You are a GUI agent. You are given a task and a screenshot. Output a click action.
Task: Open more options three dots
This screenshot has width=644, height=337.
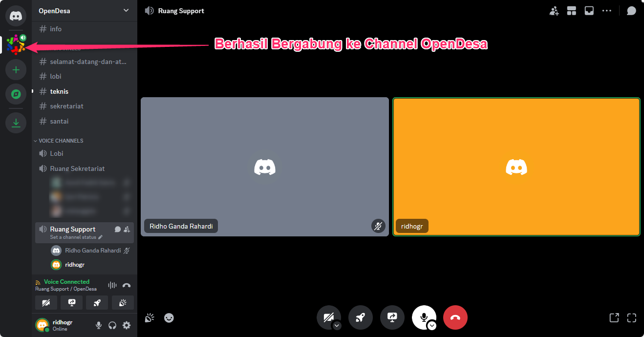[607, 11]
